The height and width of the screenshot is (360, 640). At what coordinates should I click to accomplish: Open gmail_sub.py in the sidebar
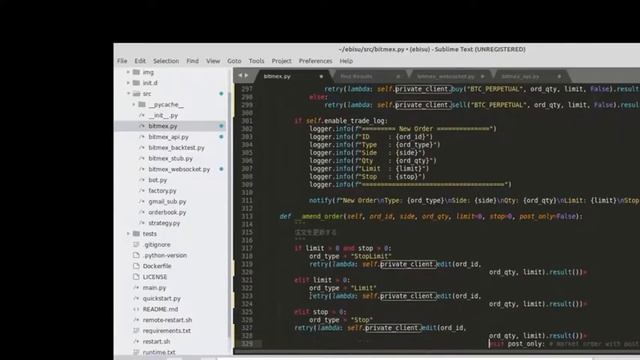pos(167,201)
